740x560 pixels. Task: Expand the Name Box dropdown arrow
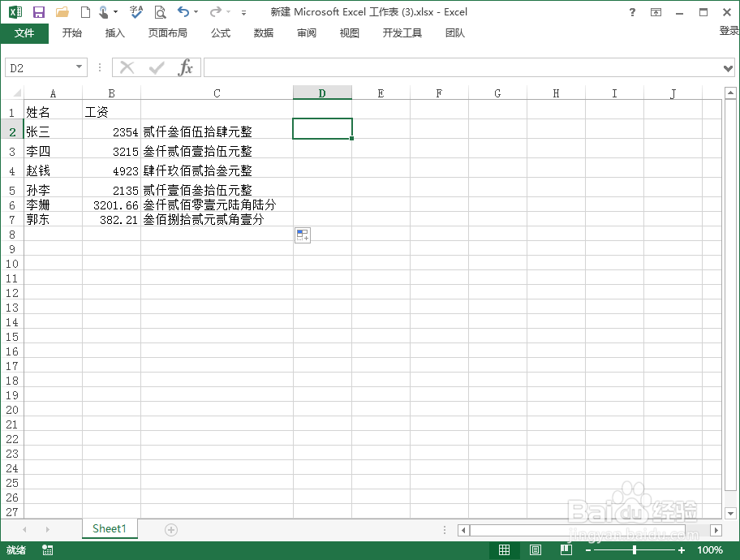coord(80,67)
